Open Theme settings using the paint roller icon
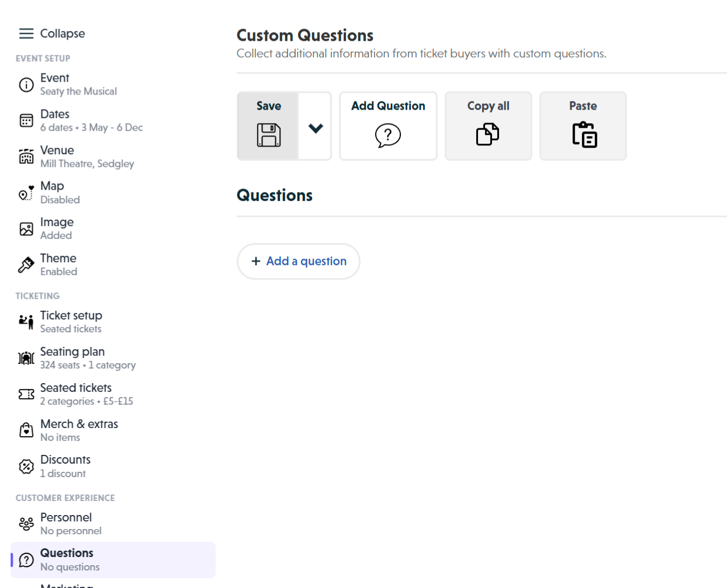This screenshot has height=588, width=727. pyautogui.click(x=26, y=265)
